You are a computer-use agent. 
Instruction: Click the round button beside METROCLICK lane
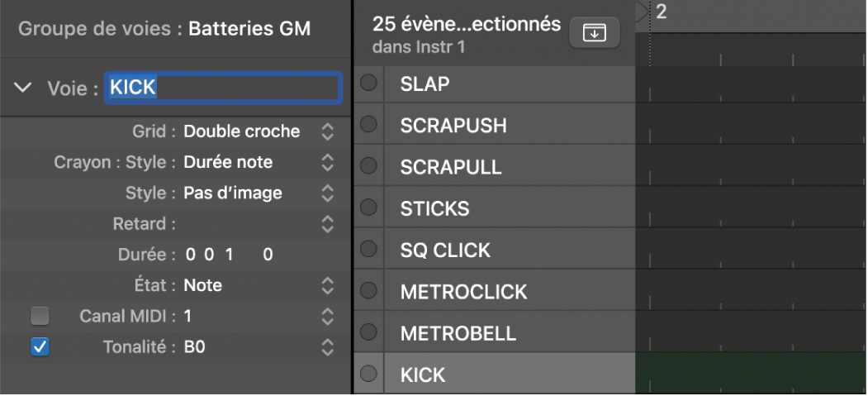click(369, 291)
